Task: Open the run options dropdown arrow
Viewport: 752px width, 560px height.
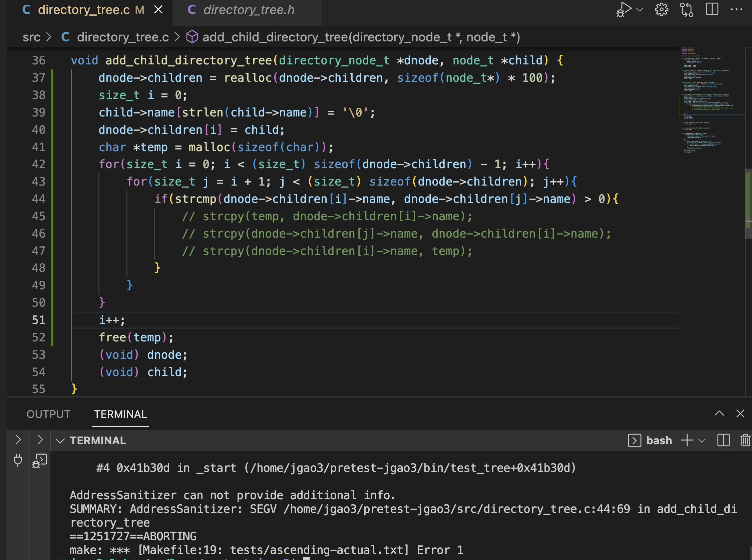Action: tap(640, 9)
